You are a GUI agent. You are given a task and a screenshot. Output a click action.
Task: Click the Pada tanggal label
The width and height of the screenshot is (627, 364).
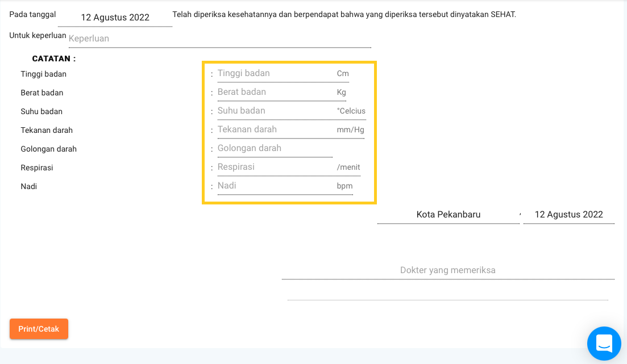(32, 15)
